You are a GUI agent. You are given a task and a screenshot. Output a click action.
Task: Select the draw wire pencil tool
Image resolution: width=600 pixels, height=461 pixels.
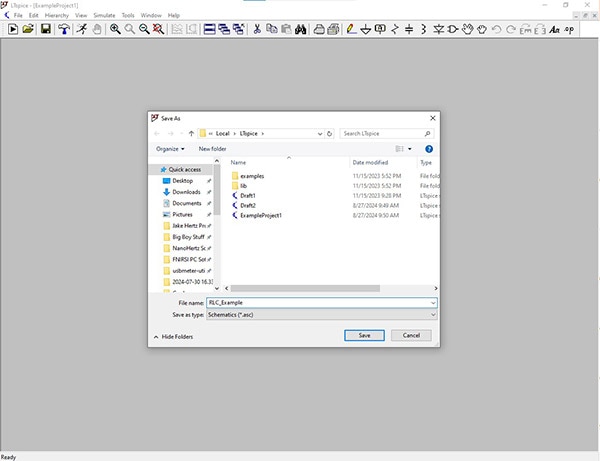(350, 29)
